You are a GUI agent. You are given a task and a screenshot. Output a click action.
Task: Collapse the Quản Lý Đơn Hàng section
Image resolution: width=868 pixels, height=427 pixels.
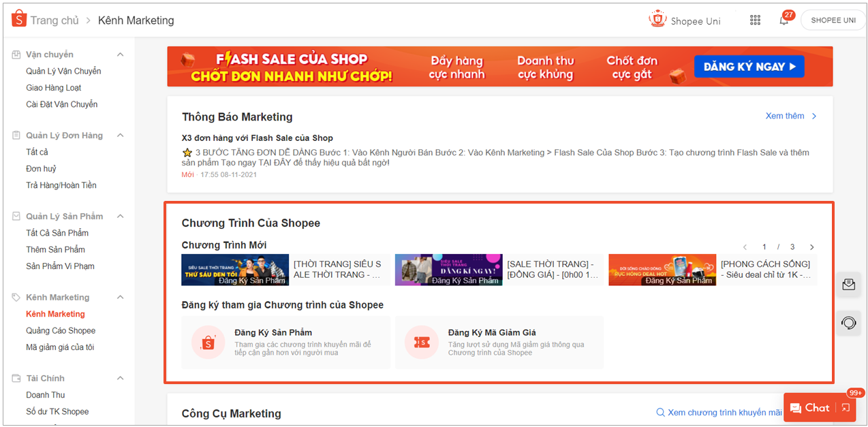[x=121, y=136]
